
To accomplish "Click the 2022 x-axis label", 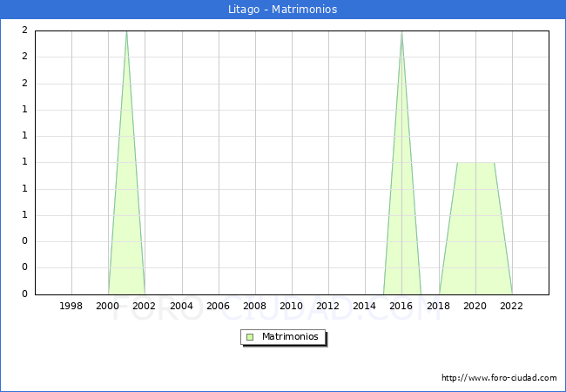I will point(511,306).
